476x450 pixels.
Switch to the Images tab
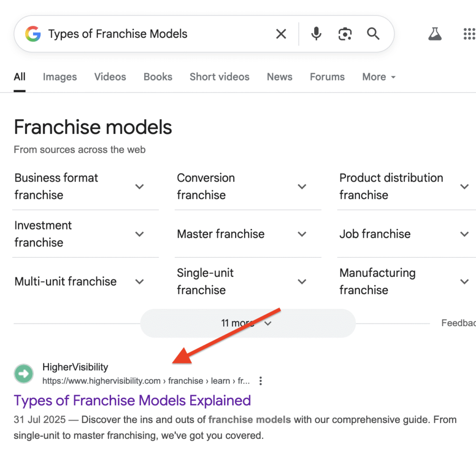coord(60,77)
